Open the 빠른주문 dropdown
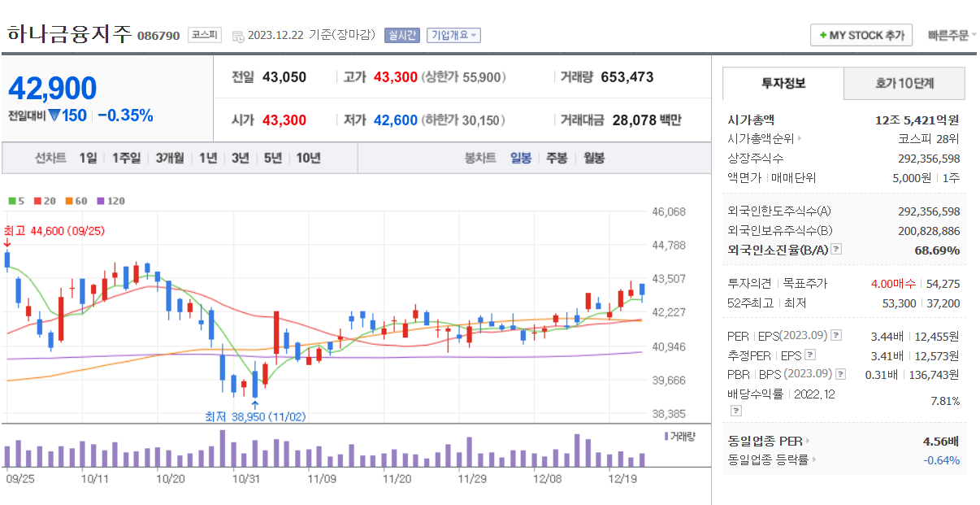Screen dimensions: 980x505 click(952, 35)
